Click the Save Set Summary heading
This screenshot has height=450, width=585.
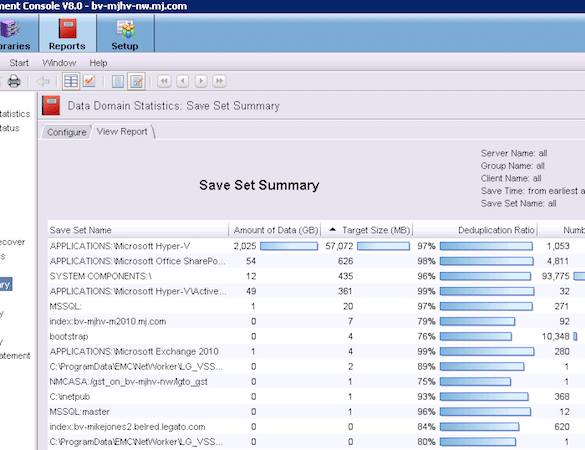[259, 185]
